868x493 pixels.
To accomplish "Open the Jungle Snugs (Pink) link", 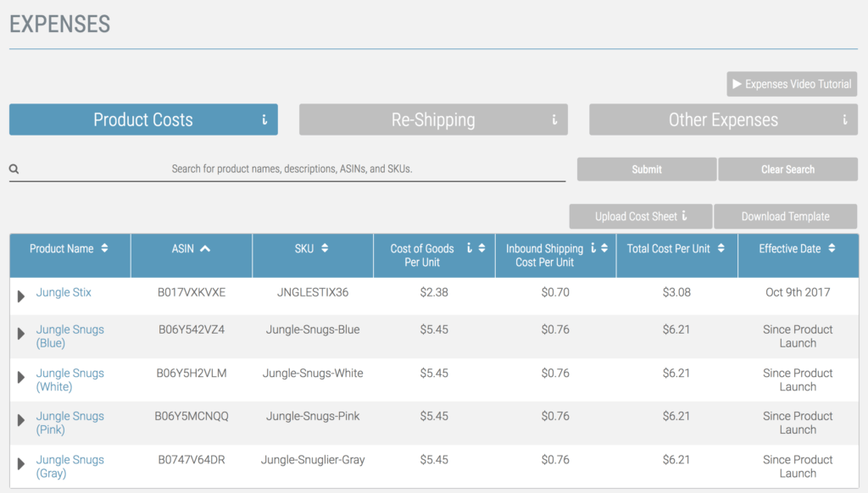I will point(70,423).
